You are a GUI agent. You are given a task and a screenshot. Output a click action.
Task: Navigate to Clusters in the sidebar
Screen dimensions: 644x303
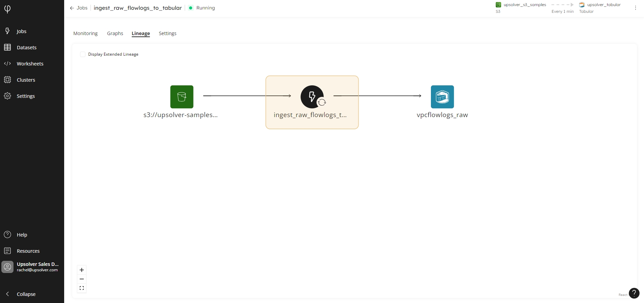[26, 80]
